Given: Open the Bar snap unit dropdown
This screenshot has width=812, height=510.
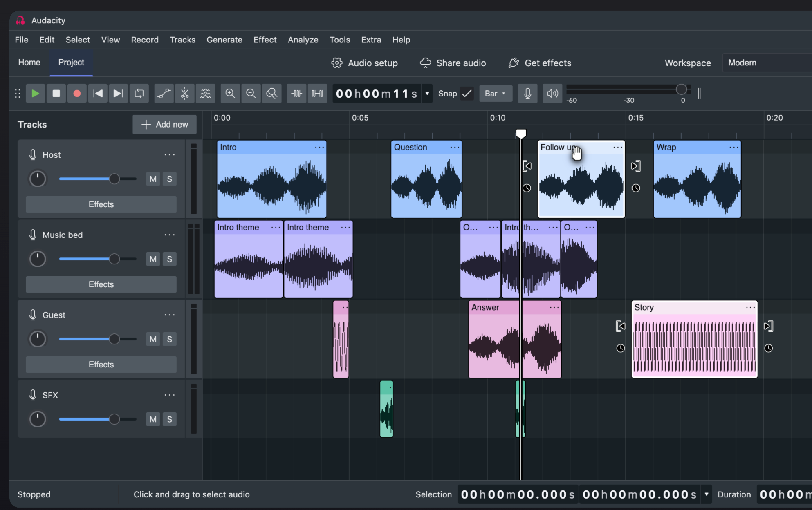Looking at the screenshot, I should [496, 94].
